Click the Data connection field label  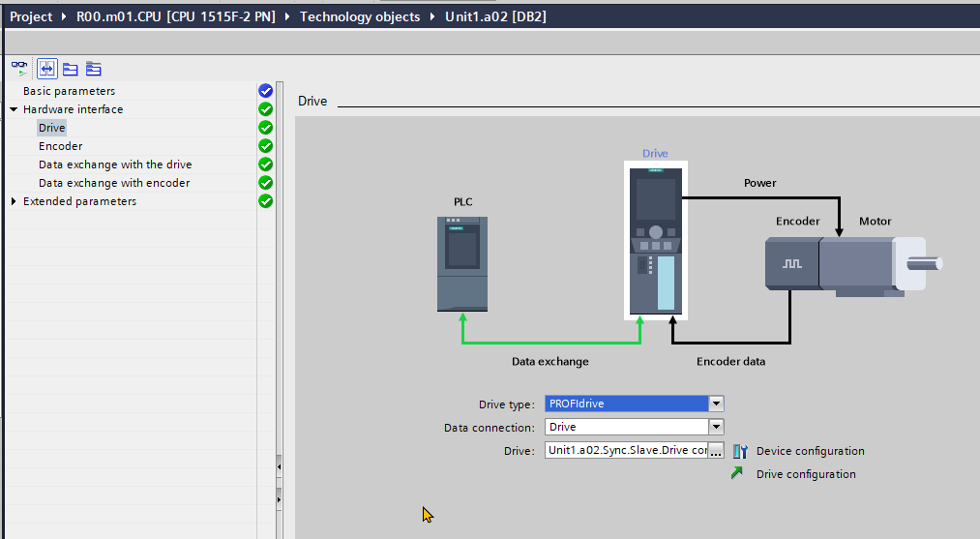click(490, 428)
